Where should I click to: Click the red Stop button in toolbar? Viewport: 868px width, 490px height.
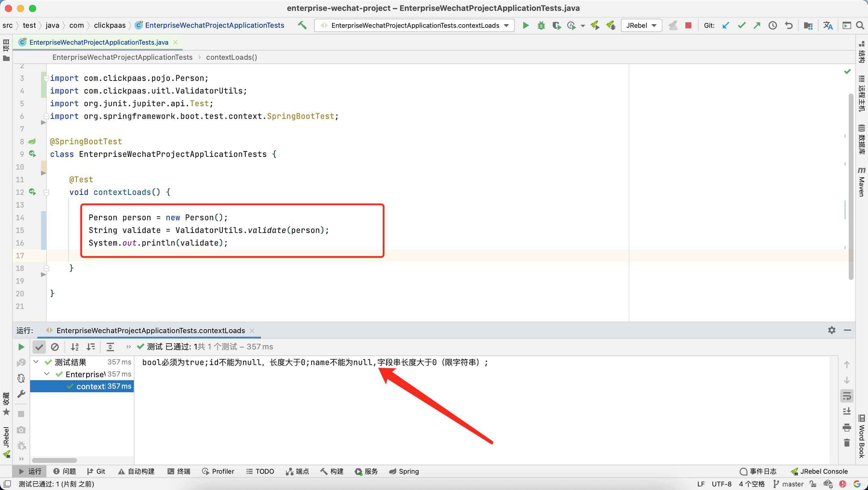tap(688, 25)
